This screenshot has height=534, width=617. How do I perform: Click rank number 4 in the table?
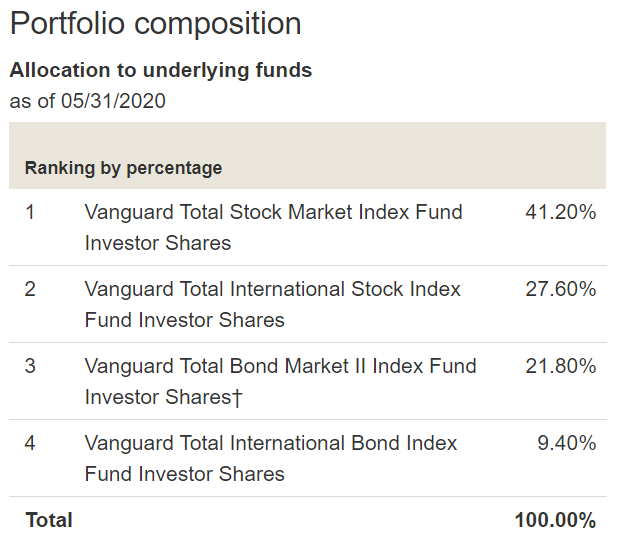click(x=30, y=443)
